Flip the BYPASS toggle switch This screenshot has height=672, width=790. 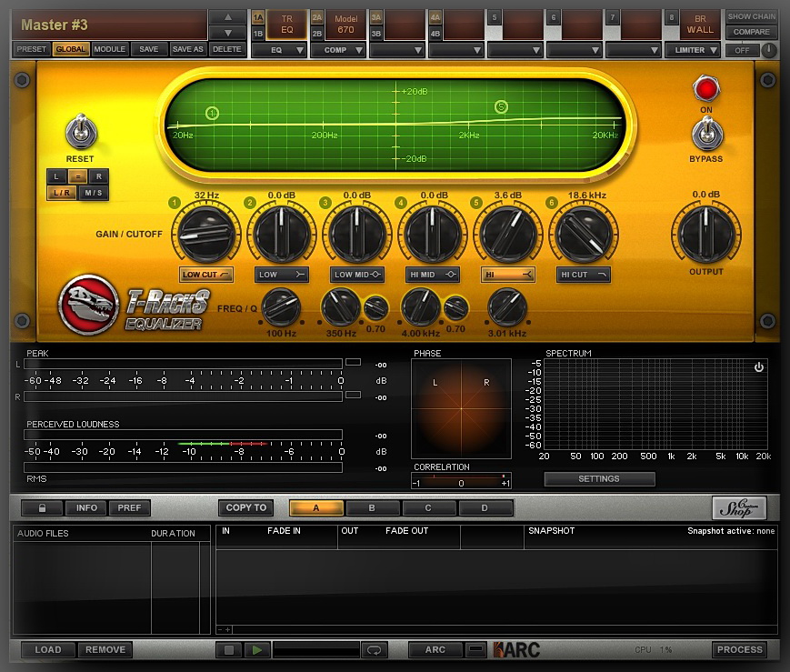(x=707, y=133)
